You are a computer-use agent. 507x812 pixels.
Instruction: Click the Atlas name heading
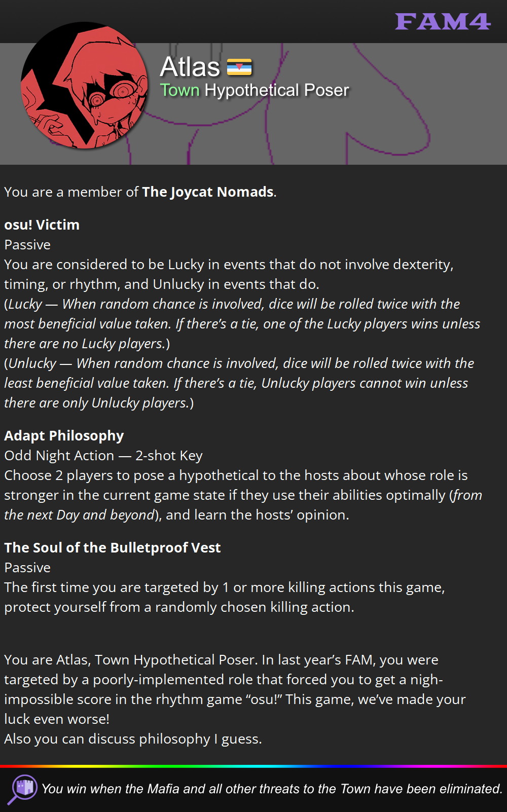pyautogui.click(x=190, y=66)
